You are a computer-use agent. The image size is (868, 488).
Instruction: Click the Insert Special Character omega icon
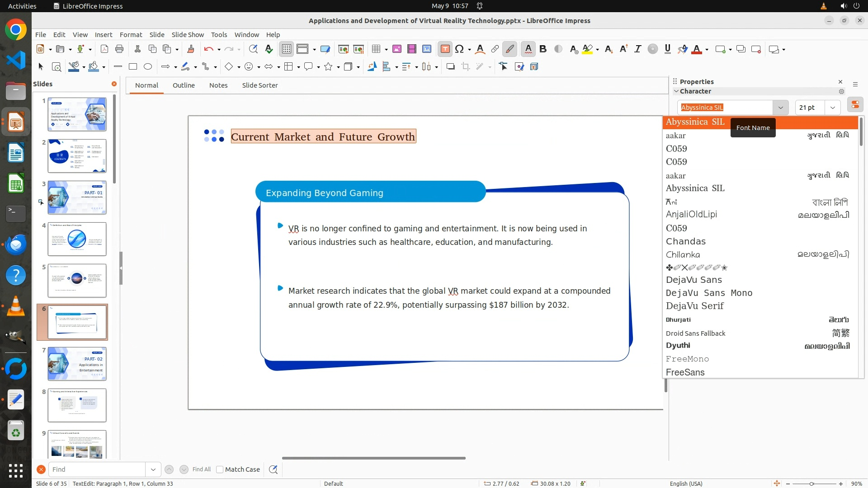[x=459, y=49]
